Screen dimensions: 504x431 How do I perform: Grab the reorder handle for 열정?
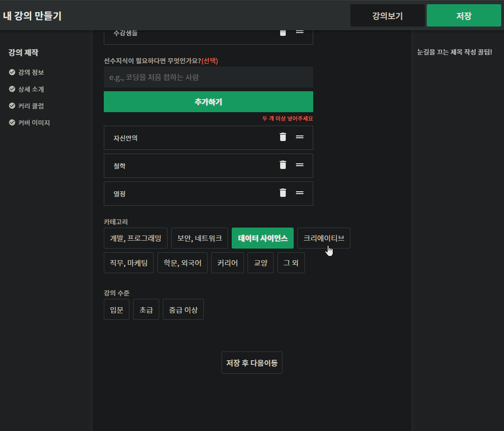300,193
